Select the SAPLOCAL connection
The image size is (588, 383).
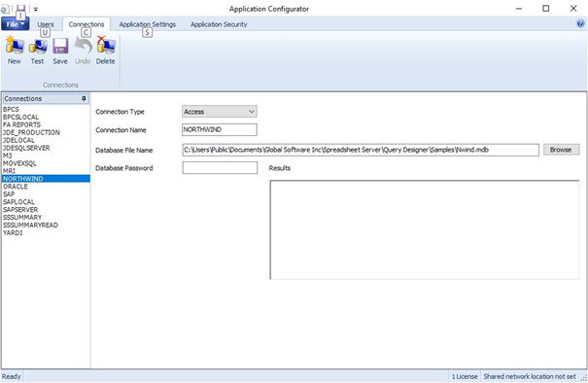coord(46,202)
